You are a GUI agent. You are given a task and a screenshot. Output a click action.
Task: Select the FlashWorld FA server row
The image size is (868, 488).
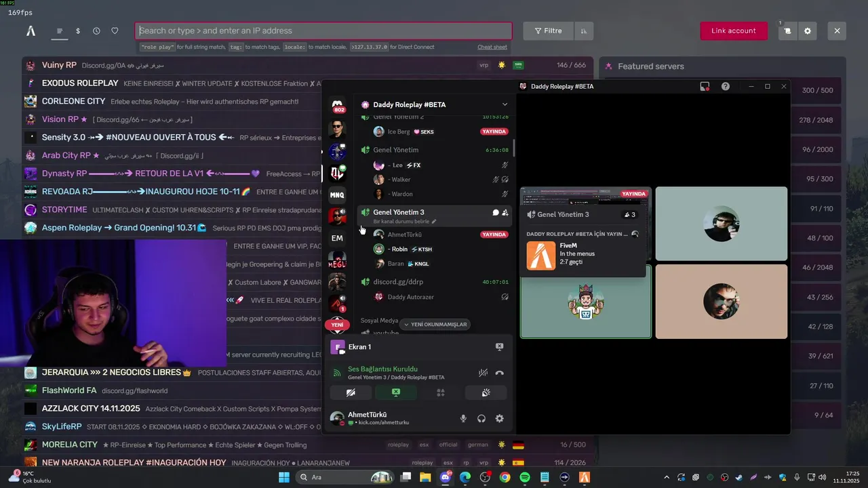click(x=172, y=390)
